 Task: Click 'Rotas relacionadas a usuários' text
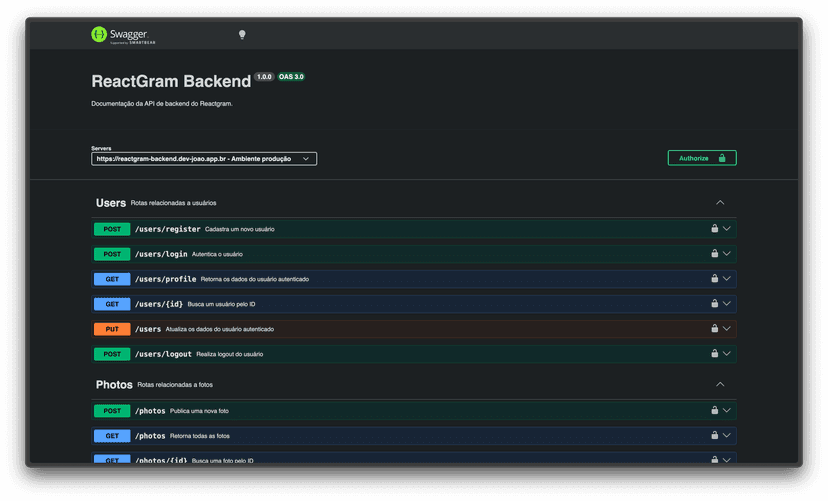click(x=173, y=203)
